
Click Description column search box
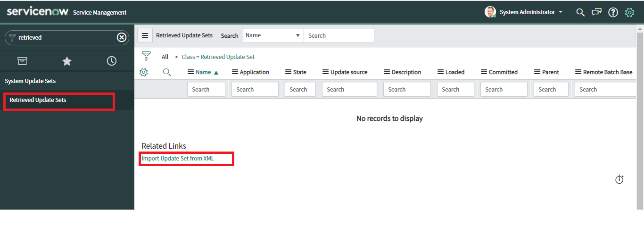pyautogui.click(x=407, y=89)
